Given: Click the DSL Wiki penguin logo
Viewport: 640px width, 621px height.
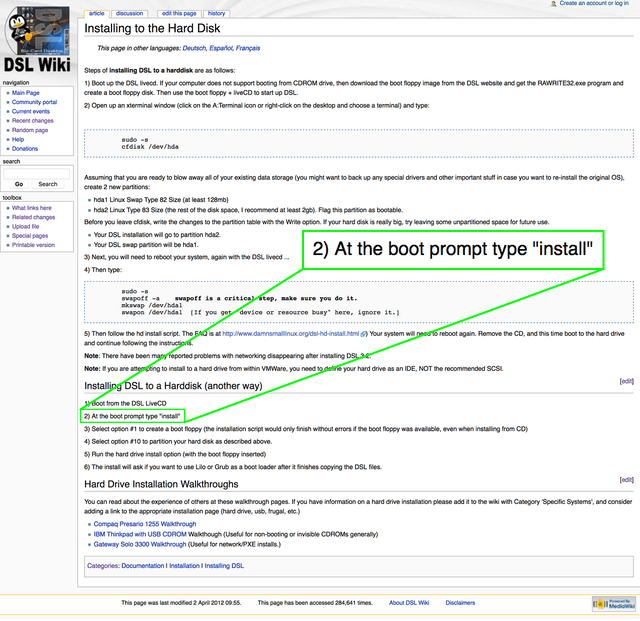Looking at the screenshot, I should pyautogui.click(x=37, y=38).
